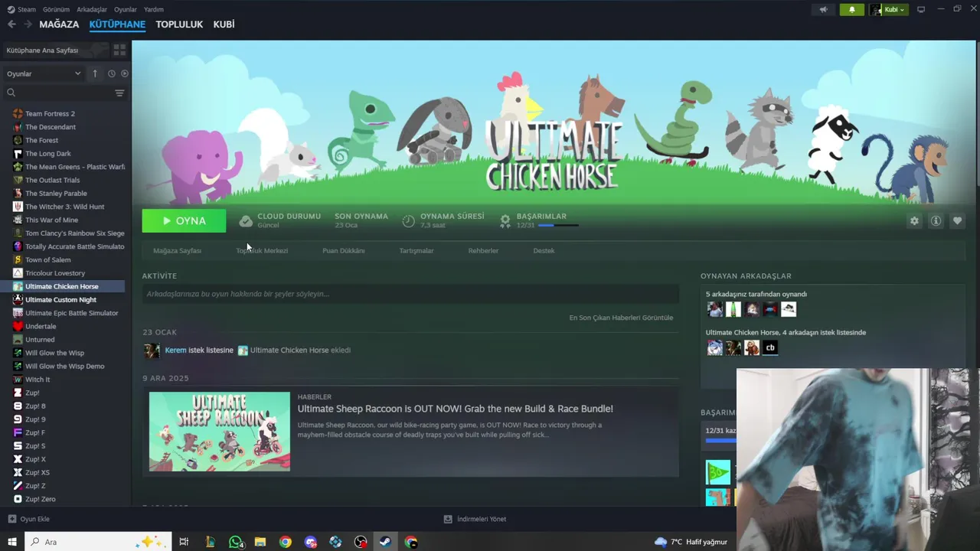
Task: Go to TOPLULUK tab
Action: click(x=179, y=24)
